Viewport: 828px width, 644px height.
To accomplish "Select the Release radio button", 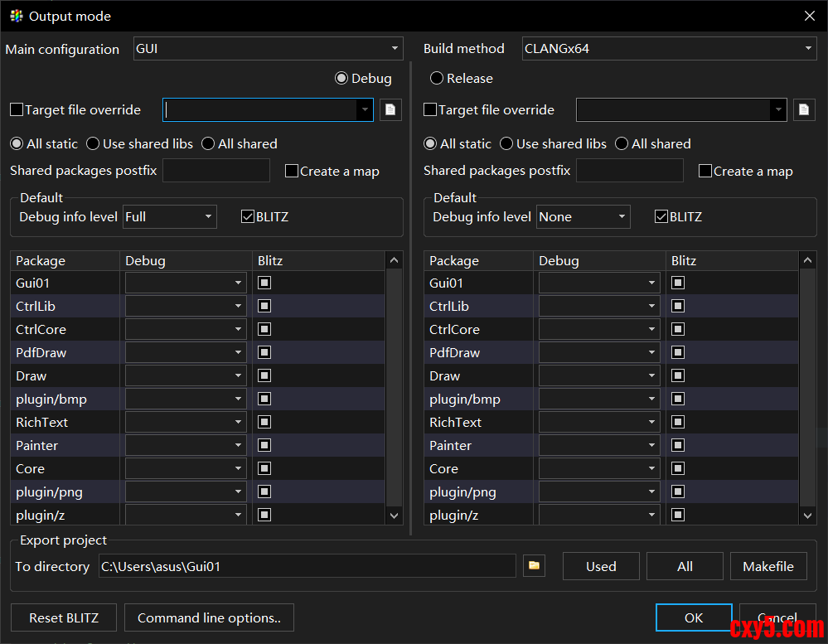I will click(x=437, y=79).
